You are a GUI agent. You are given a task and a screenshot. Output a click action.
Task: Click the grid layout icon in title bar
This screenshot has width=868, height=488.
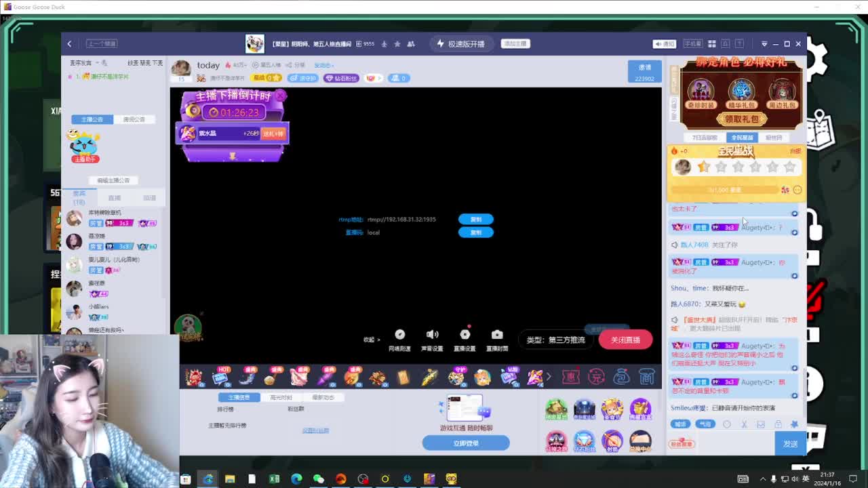coord(712,44)
